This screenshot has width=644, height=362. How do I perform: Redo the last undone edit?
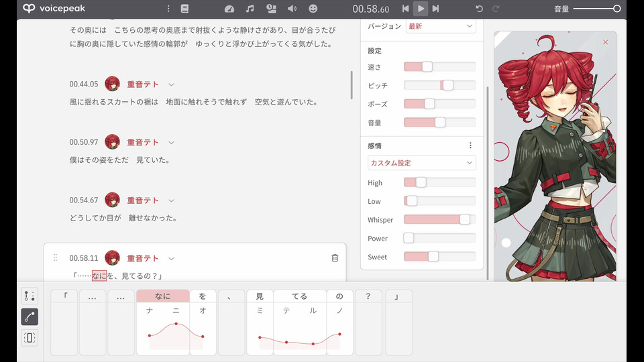tap(496, 9)
